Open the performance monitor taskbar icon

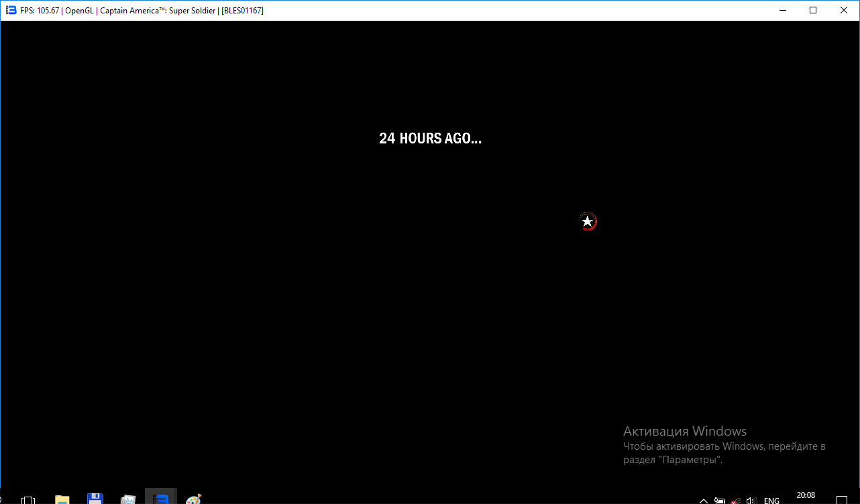tap(128, 499)
